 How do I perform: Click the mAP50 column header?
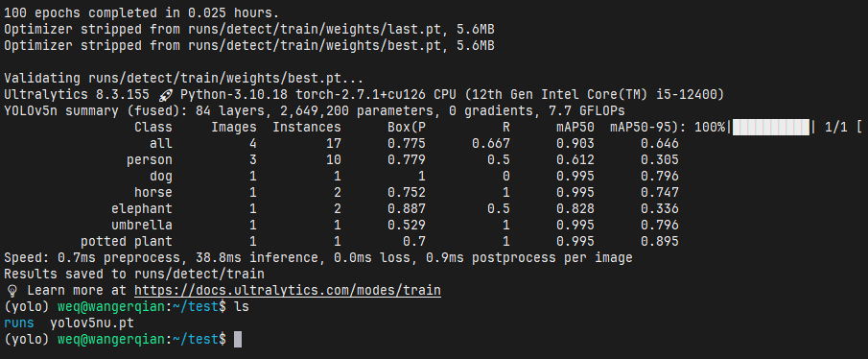coord(575,128)
